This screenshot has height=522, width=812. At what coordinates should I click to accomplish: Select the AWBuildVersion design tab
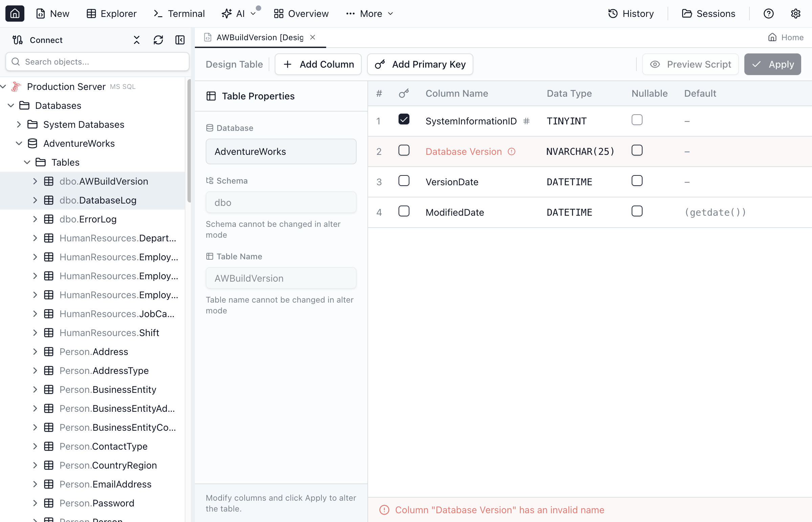(260, 37)
